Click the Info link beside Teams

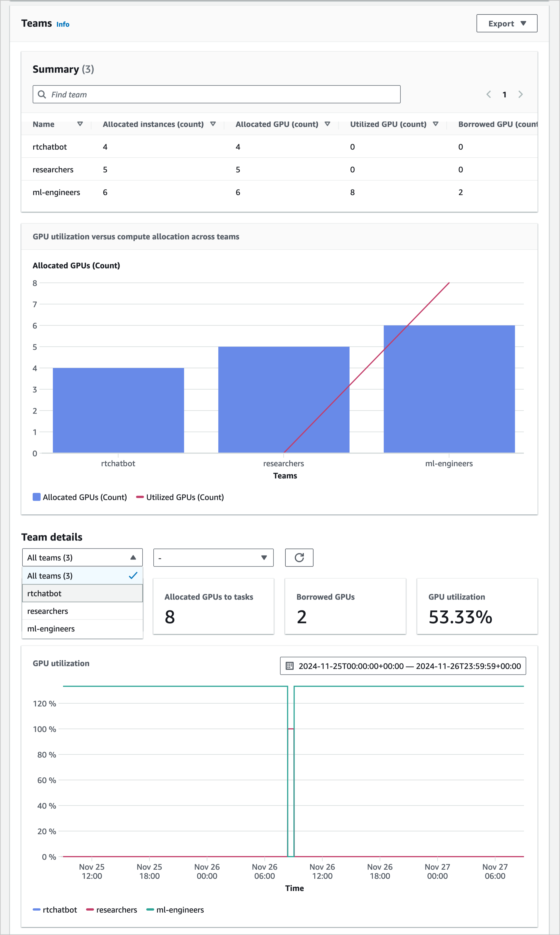point(63,24)
